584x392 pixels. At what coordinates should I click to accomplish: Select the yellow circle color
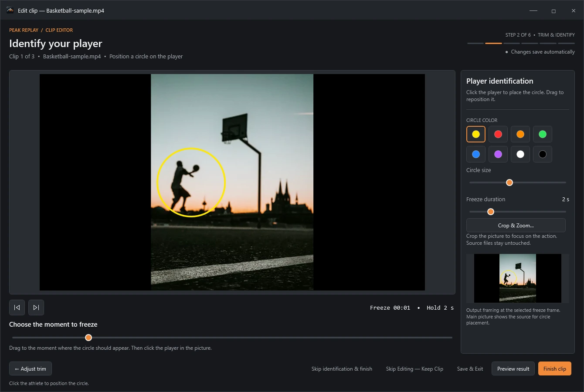476,134
